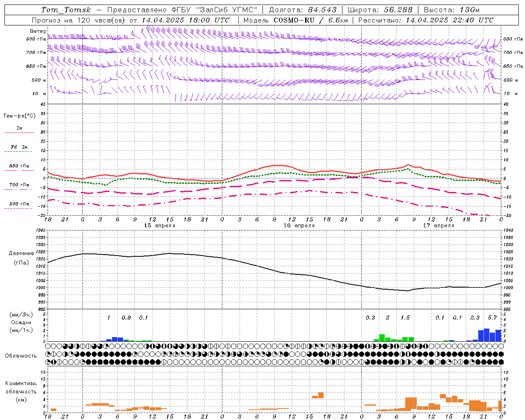Select the model name COSMO-RU / 6.6км

(311, 20)
